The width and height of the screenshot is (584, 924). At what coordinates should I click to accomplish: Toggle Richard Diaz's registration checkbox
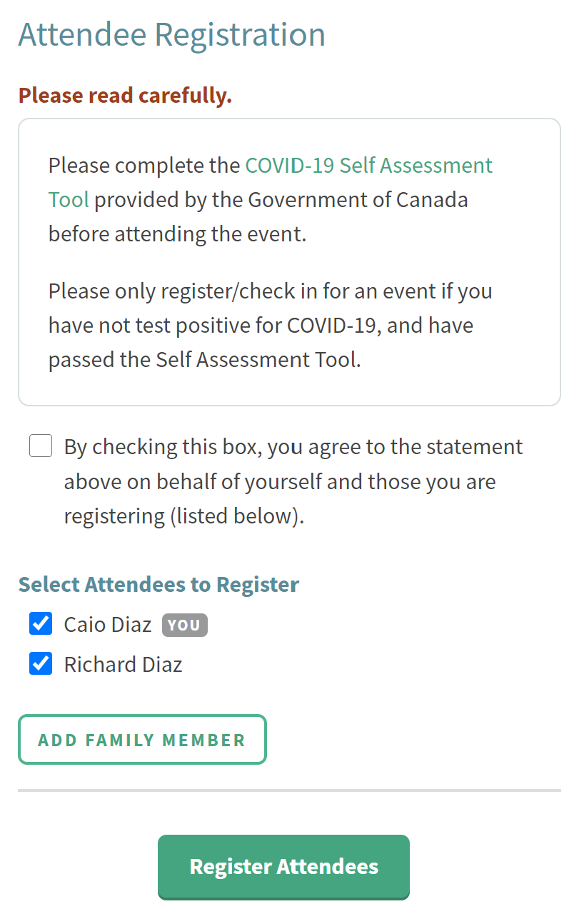(x=40, y=663)
